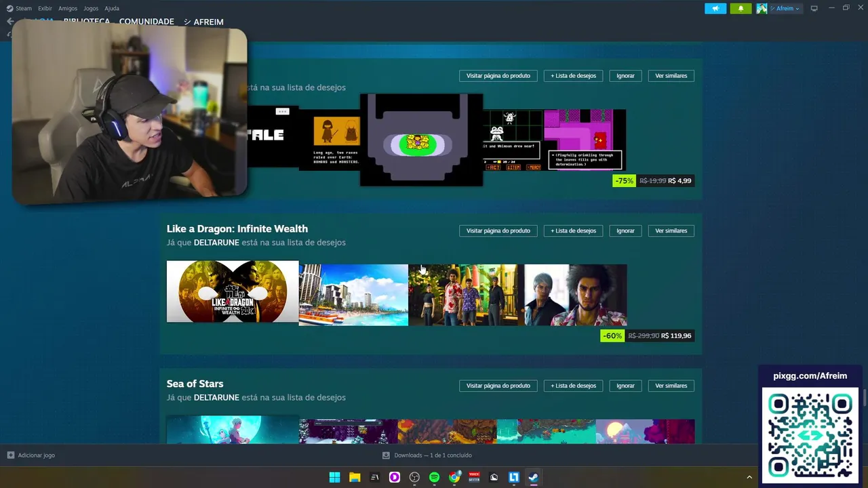This screenshot has height=488, width=868.
Task: View Undertale 'Long ago' story screenshot
Action: point(329,140)
